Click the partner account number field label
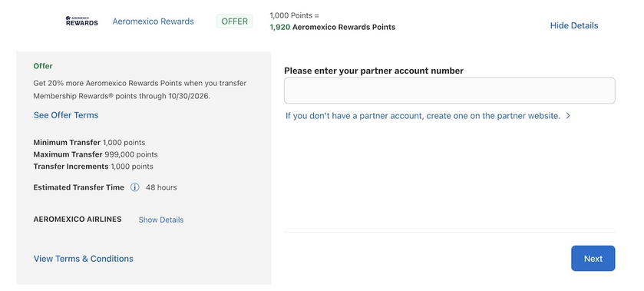 coord(374,71)
